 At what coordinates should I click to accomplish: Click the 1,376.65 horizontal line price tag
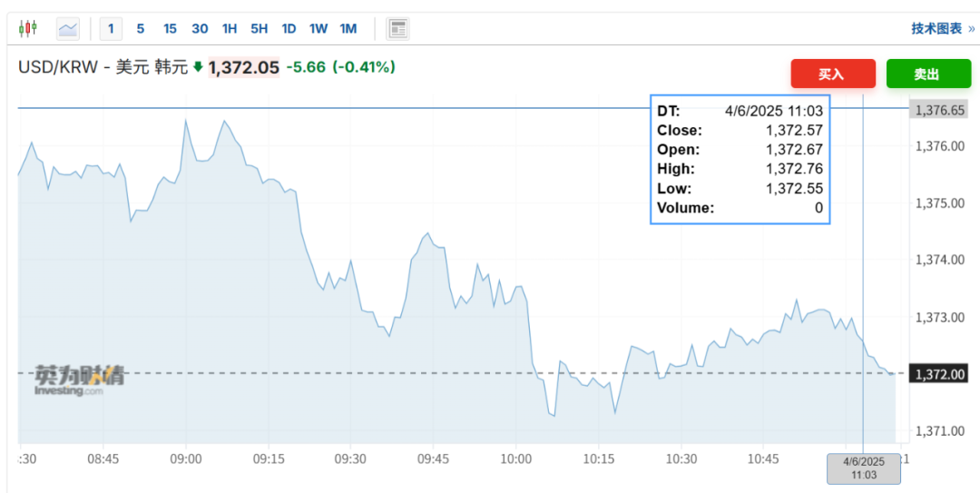(940, 111)
